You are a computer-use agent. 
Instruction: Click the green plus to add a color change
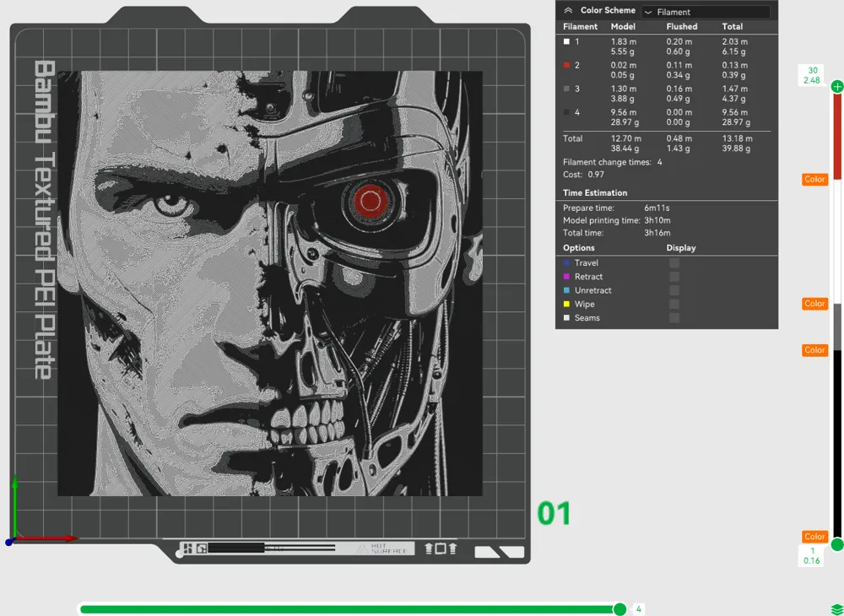[x=836, y=85]
